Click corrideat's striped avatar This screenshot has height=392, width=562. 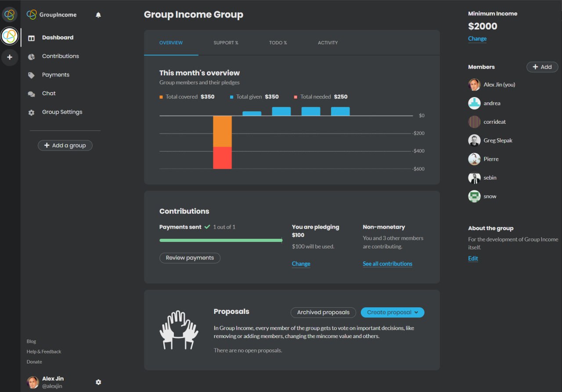coord(474,122)
